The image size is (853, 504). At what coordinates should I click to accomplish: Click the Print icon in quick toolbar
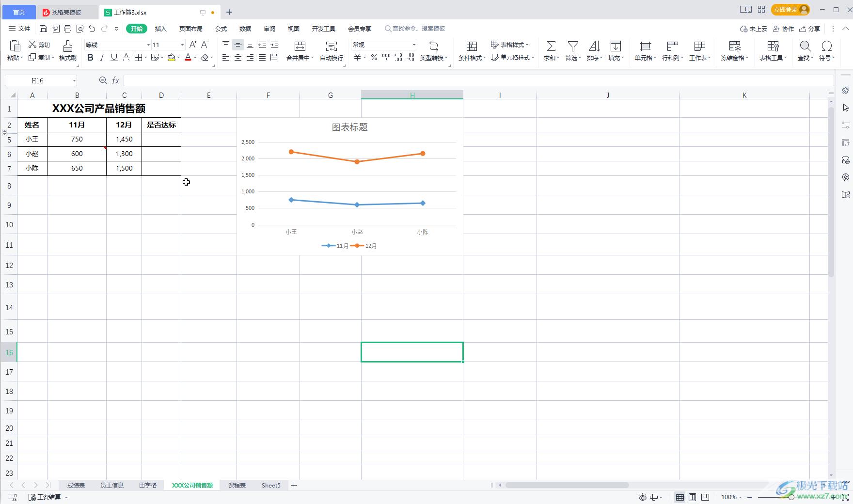[x=68, y=29]
